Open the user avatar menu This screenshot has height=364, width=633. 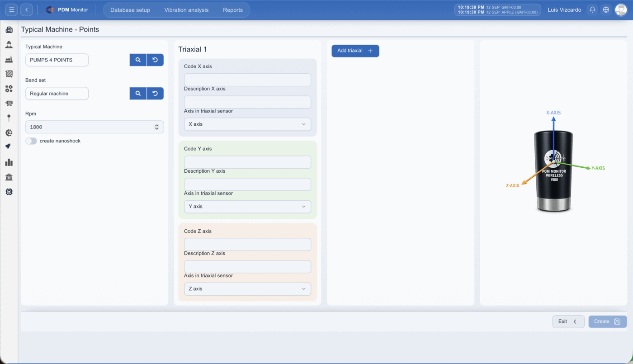coord(621,9)
